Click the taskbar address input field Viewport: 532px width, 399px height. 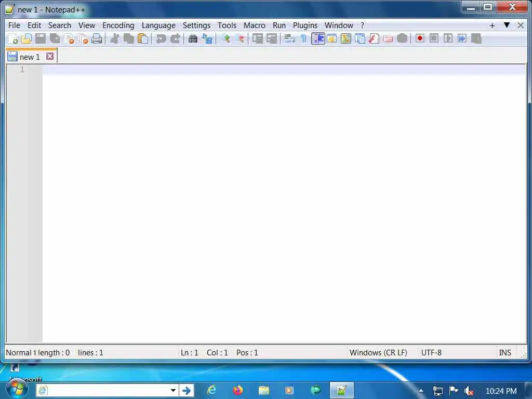tap(108, 391)
